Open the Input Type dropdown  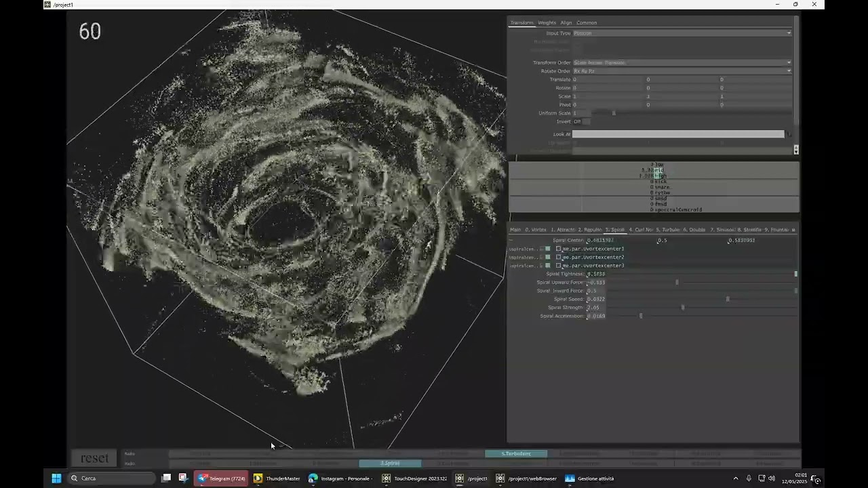tap(682, 33)
